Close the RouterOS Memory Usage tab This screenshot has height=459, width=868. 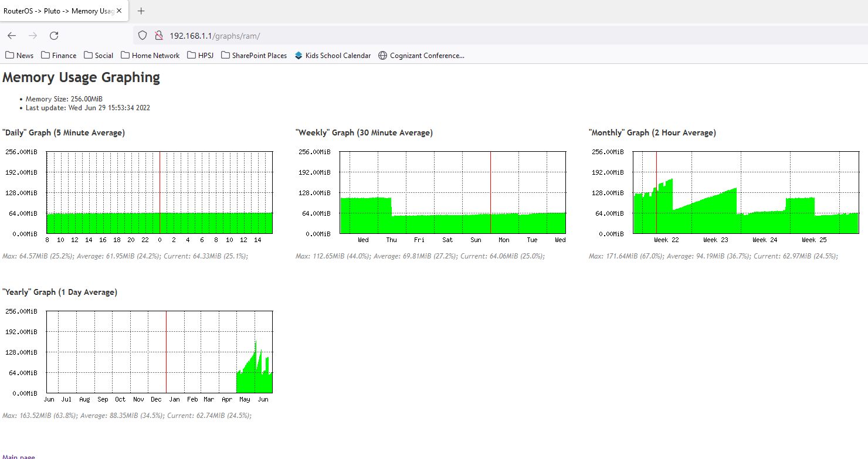(119, 11)
